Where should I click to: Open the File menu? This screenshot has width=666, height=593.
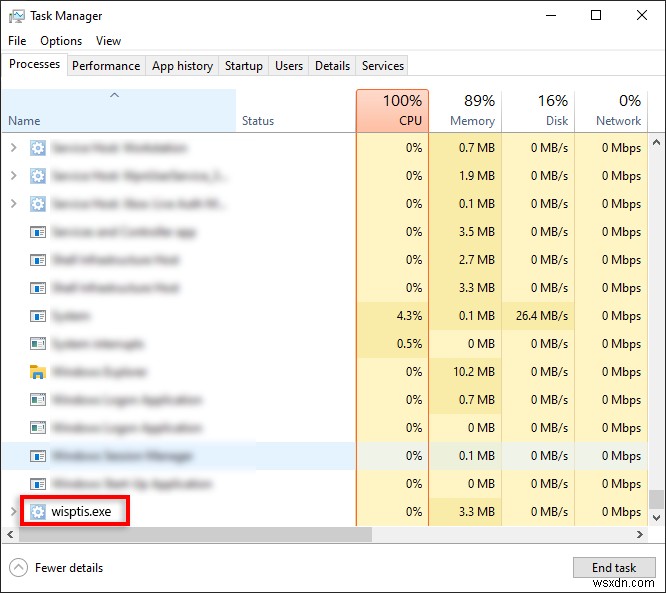(17, 41)
